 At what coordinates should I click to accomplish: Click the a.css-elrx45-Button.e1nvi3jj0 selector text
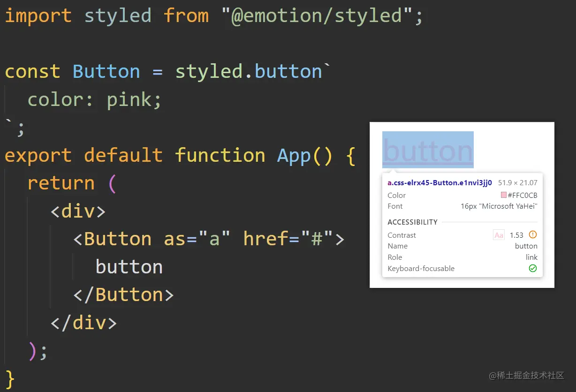(440, 183)
